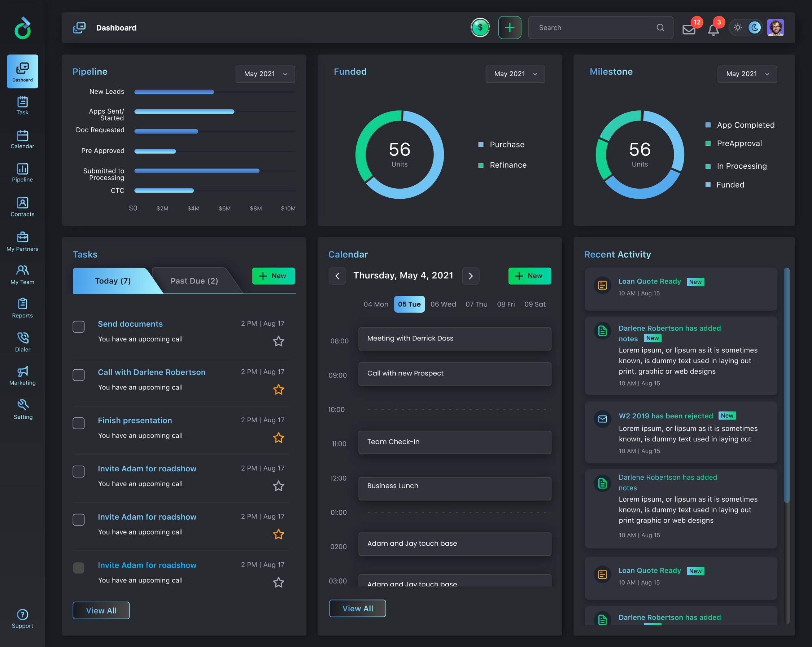Check off the Send documents task
This screenshot has width=812, height=647.
pos(79,327)
